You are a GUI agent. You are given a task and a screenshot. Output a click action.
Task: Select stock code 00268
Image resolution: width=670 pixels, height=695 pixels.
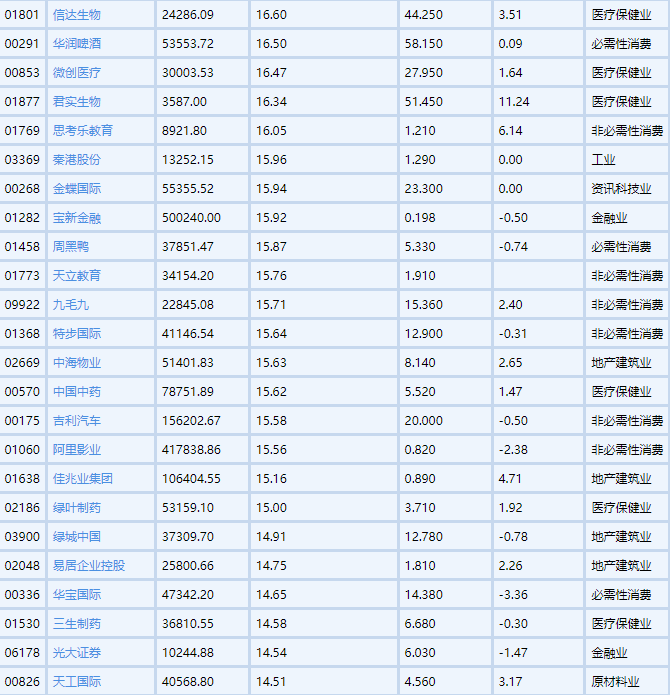[x=22, y=189]
